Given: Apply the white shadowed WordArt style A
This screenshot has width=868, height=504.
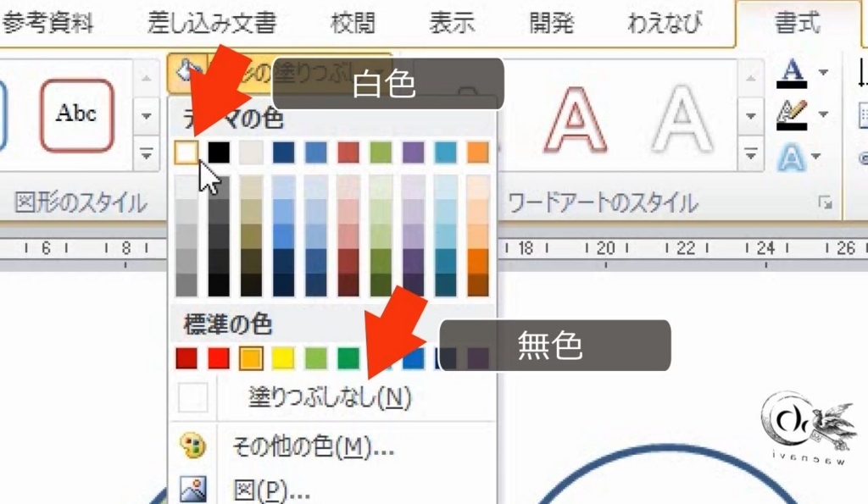Looking at the screenshot, I should coord(682,120).
